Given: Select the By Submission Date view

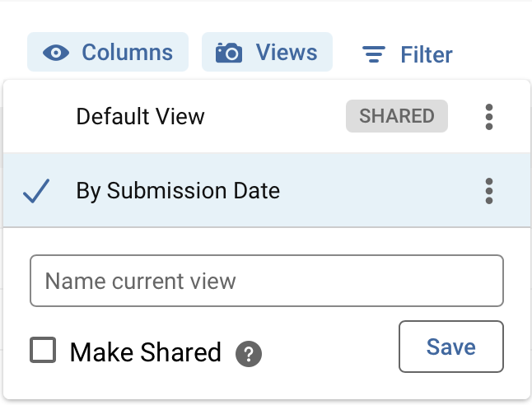Looking at the screenshot, I should (x=178, y=191).
